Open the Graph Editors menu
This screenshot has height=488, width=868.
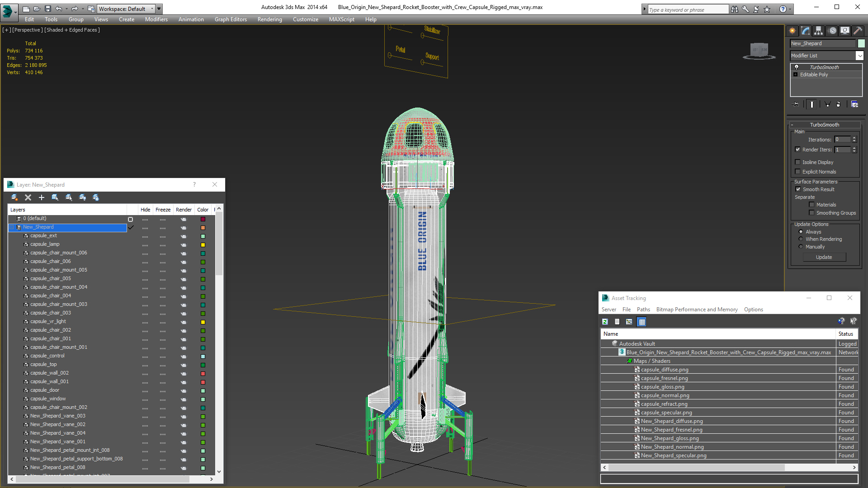click(231, 19)
